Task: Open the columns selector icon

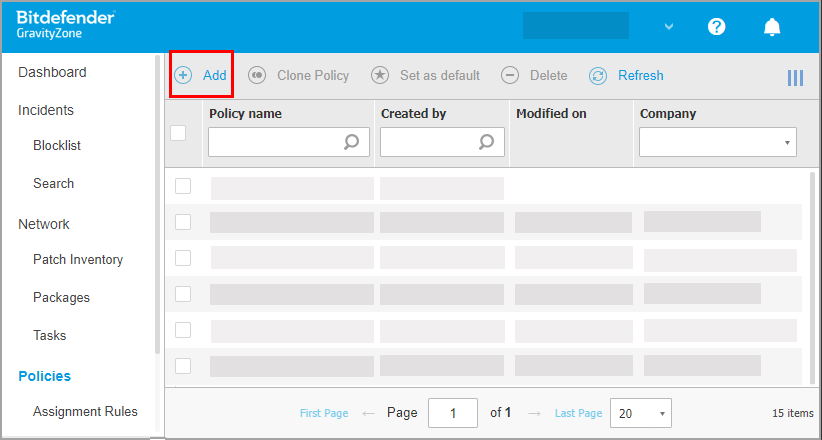Action: pos(795,77)
